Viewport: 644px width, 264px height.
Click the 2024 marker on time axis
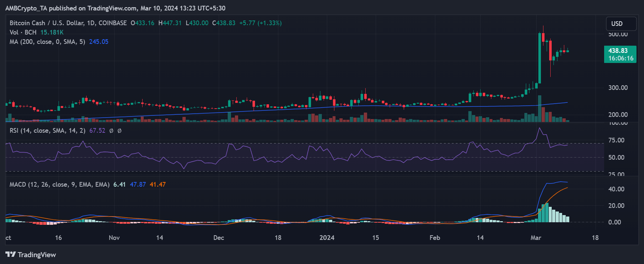tap(327, 238)
